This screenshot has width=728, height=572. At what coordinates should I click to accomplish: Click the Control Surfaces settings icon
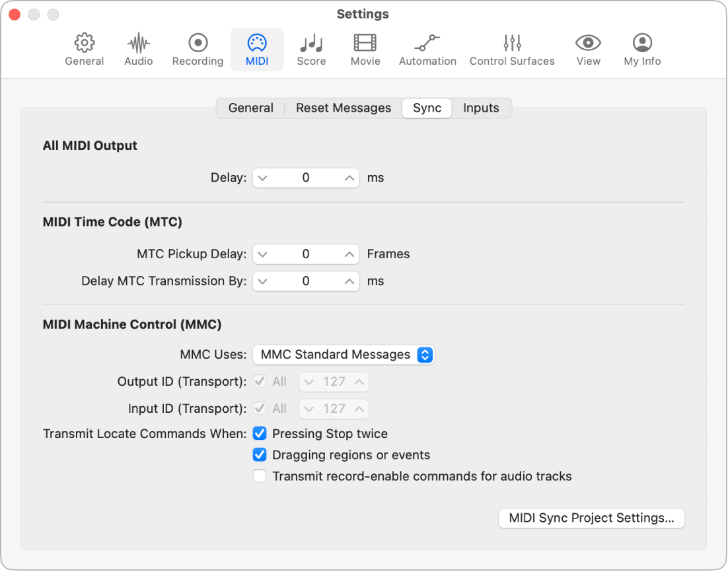[512, 48]
